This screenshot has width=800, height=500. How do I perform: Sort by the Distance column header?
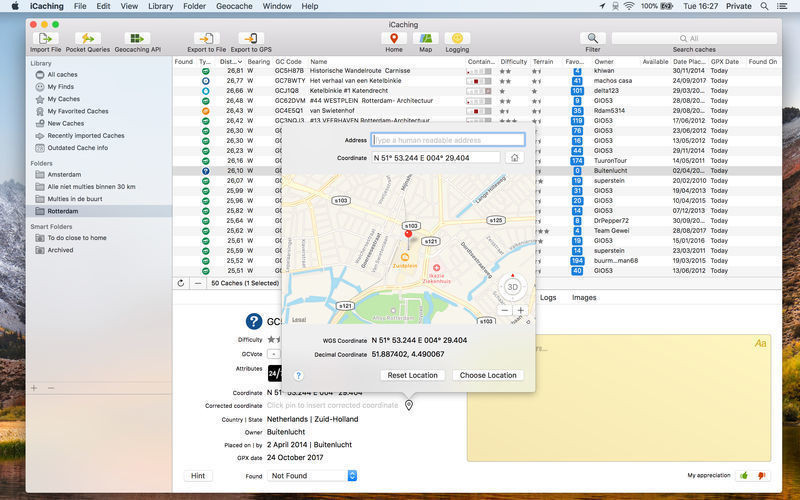[x=231, y=62]
